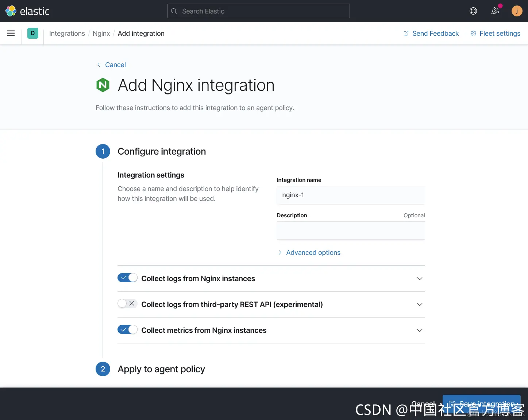Click the Fleet settings gear icon
Image resolution: width=528 pixels, height=420 pixels.
coord(473,34)
